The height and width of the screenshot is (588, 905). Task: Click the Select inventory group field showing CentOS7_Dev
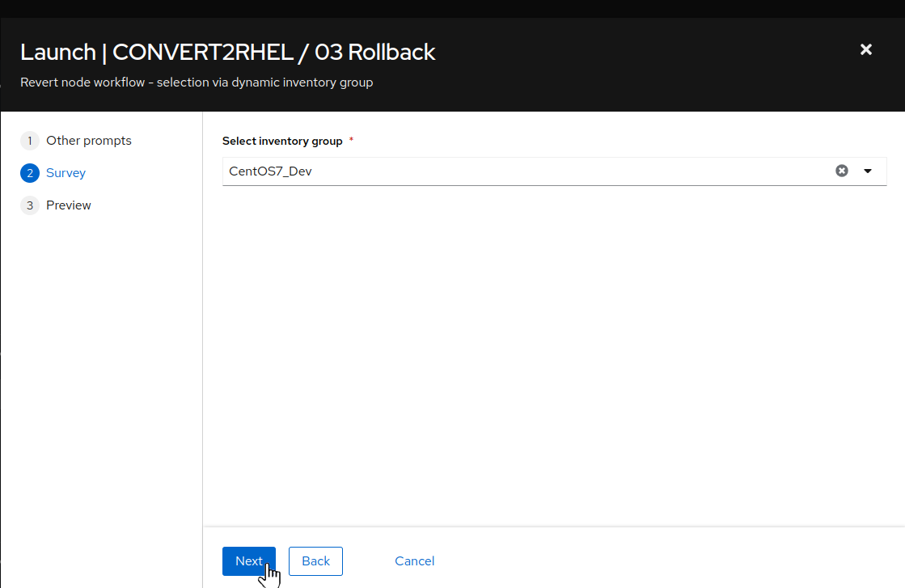coord(554,171)
